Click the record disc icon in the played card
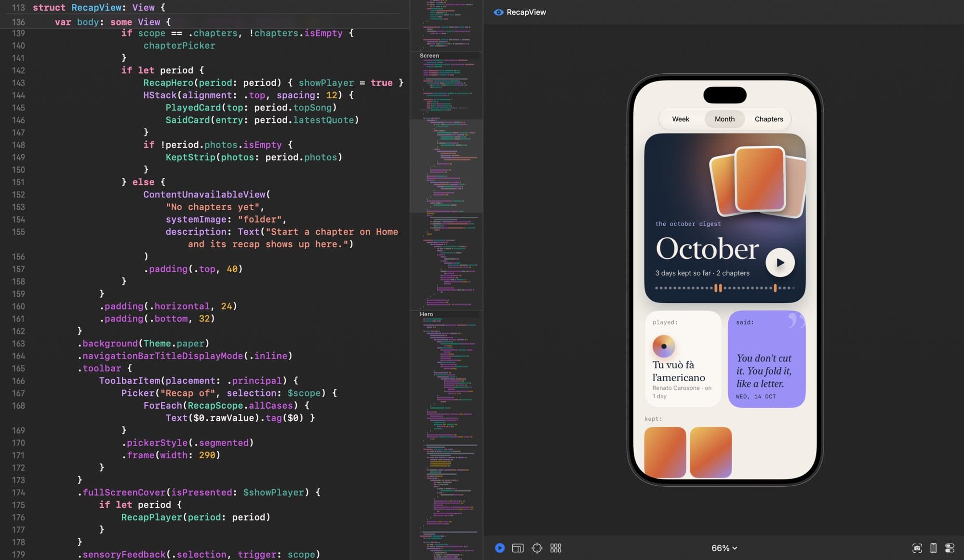Screen dimensions: 964x560 coord(664,346)
